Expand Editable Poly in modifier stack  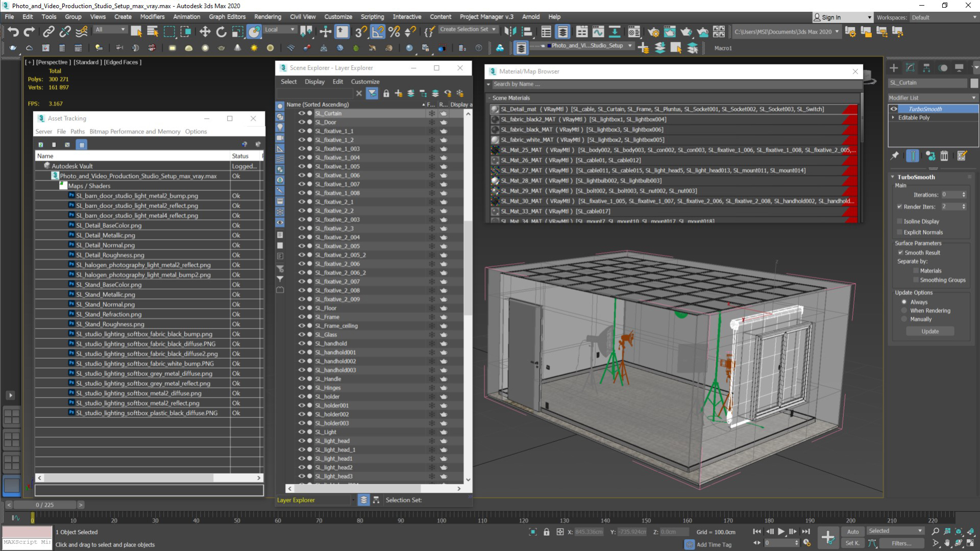(x=893, y=117)
